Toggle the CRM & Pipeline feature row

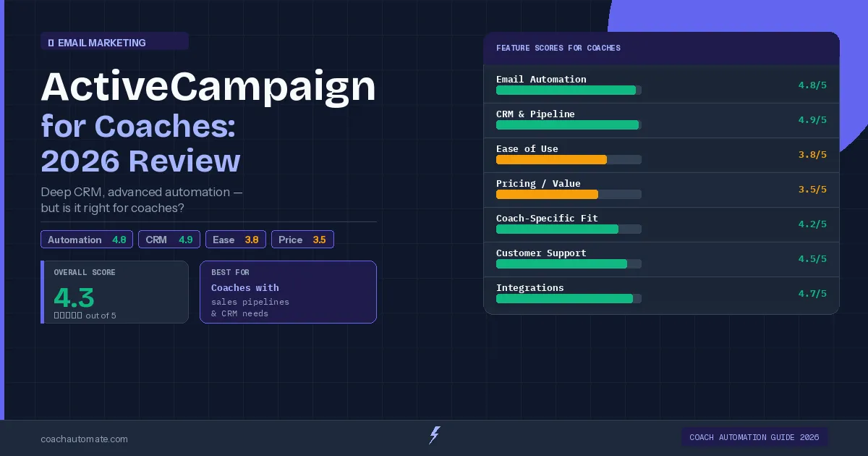(661, 119)
